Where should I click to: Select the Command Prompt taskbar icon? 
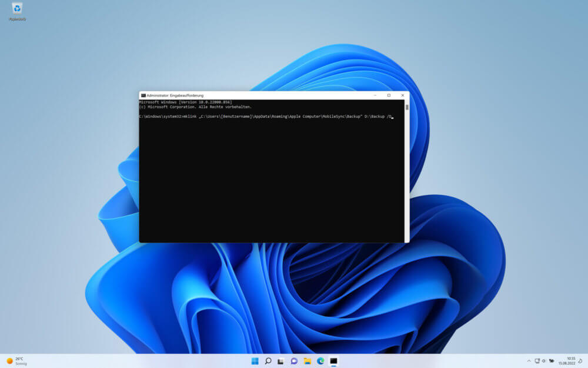pyautogui.click(x=333, y=361)
